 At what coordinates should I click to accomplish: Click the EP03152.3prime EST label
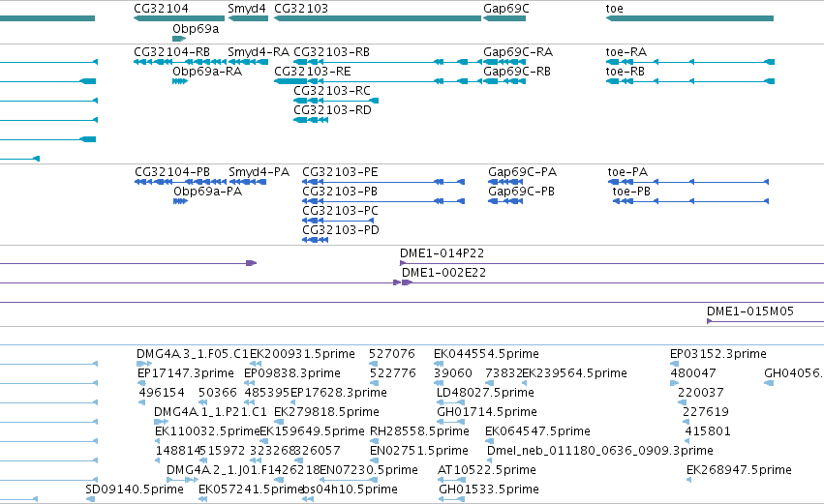tap(718, 354)
